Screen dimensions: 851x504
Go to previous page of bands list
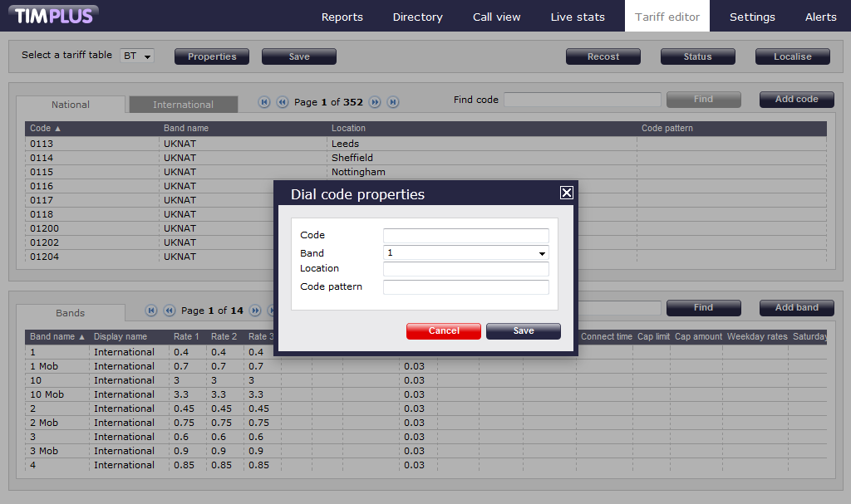point(169,311)
